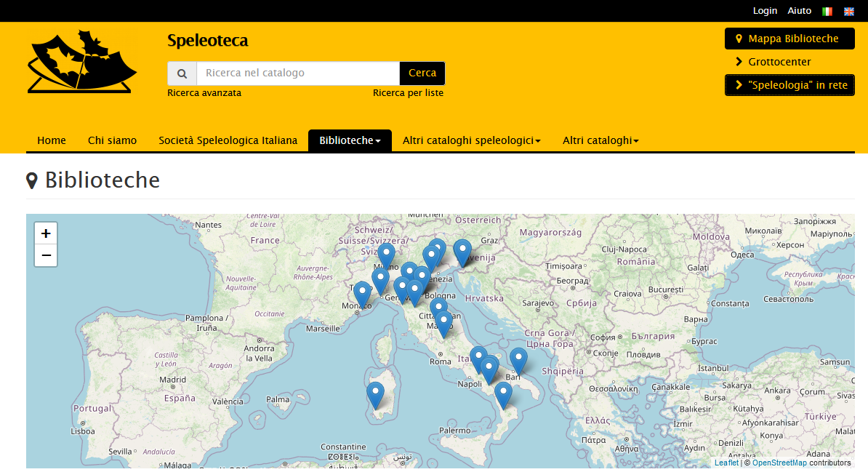This screenshot has width=868, height=472.
Task: Go to the Home tab
Action: pos(52,140)
